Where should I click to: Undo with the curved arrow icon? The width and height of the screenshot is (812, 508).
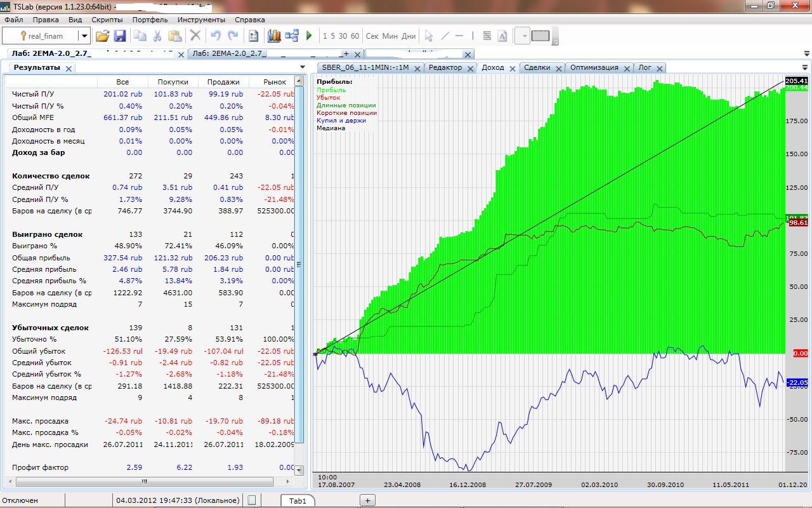pos(216,36)
